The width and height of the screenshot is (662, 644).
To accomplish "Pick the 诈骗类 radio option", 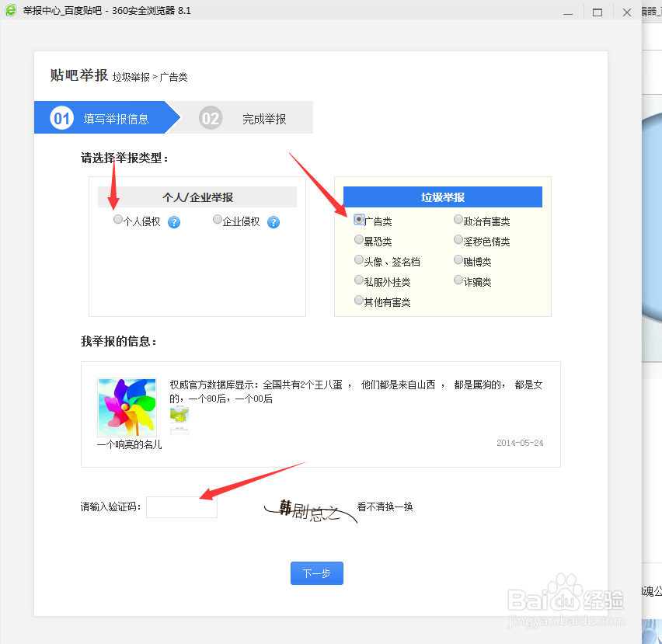I will [458, 280].
